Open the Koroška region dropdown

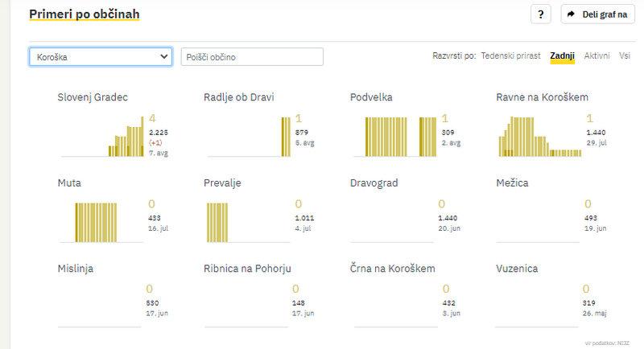pyautogui.click(x=101, y=56)
